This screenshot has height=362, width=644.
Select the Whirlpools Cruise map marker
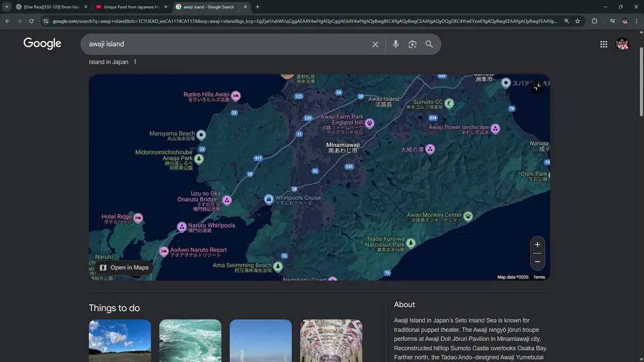(x=269, y=200)
